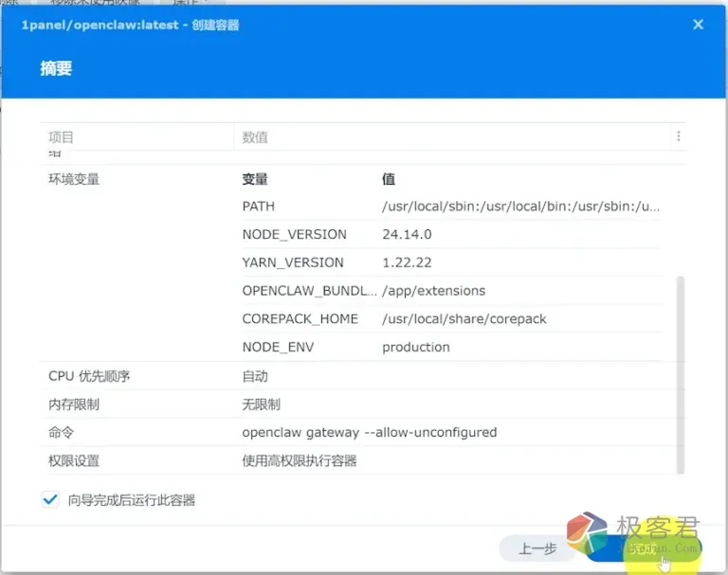Viewport: 728px width, 575px height.
Task: Select the PATH environment variable row
Action: (x=450, y=207)
